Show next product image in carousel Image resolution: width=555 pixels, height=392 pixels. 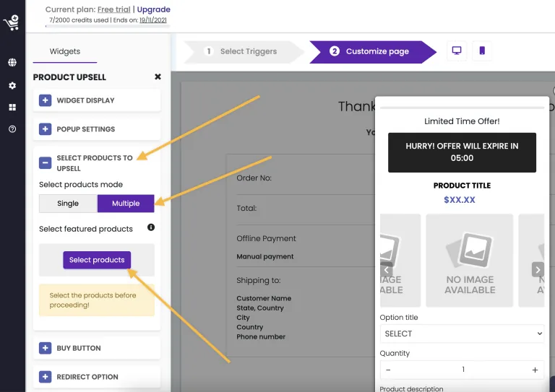(538, 270)
